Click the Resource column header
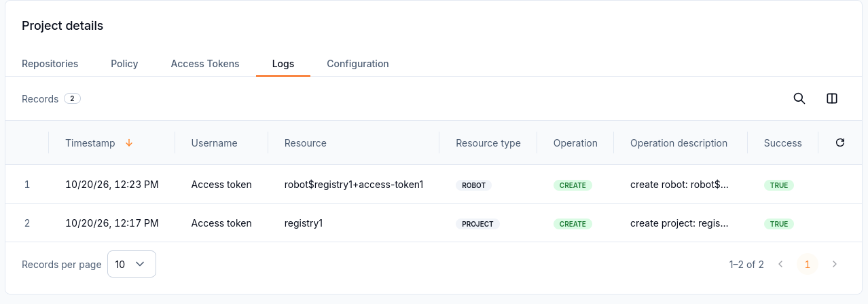Image resolution: width=868 pixels, height=304 pixels. tap(306, 143)
